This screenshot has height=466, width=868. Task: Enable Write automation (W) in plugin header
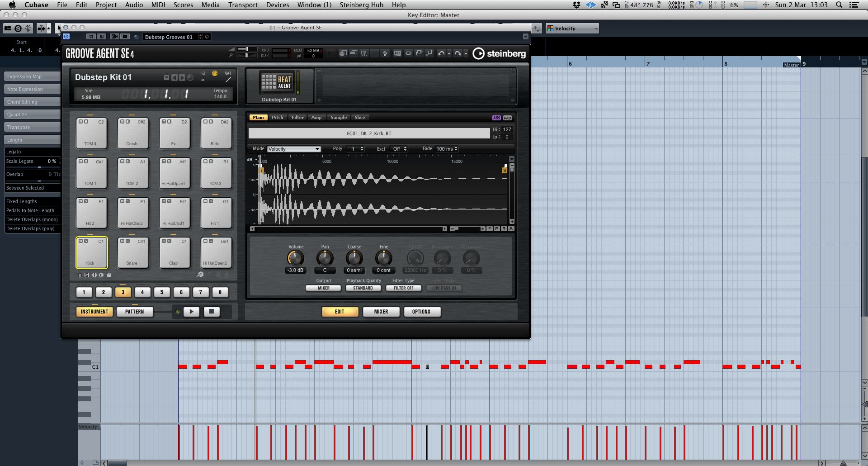click(101, 37)
